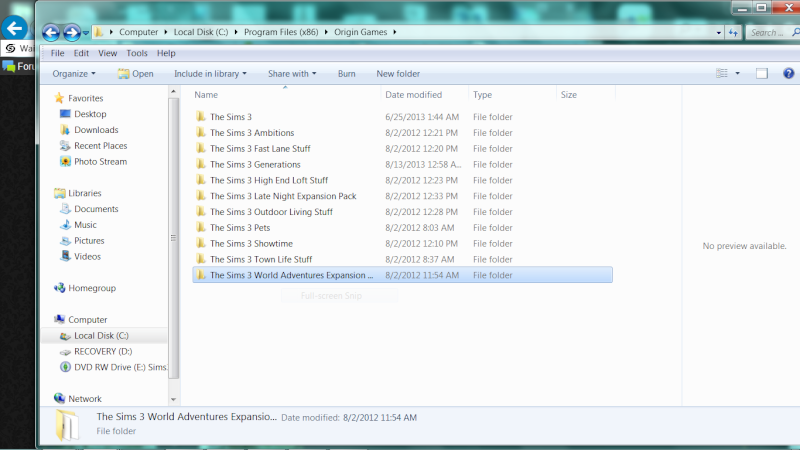Click Program Files (x86) in the breadcrumb
Image resolution: width=800 pixels, height=450 pixels.
[281, 32]
